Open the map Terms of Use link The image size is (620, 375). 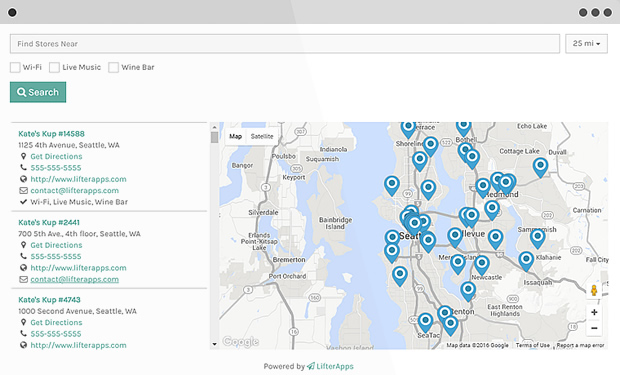click(x=533, y=345)
